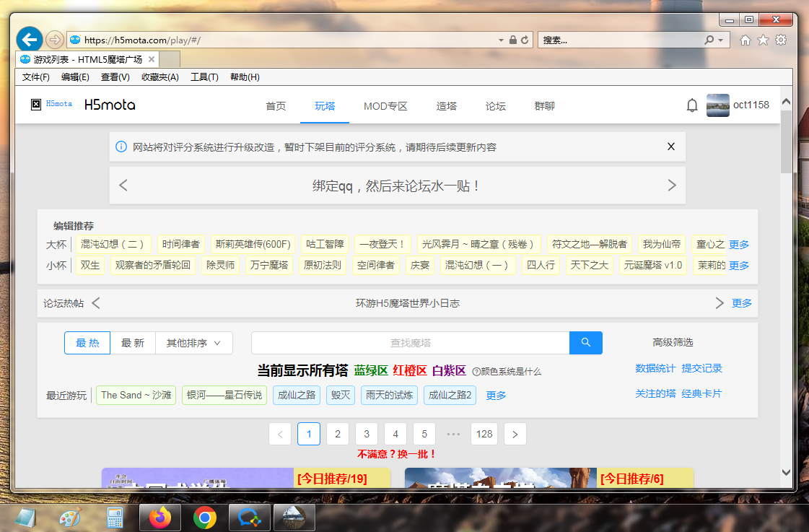Open the 工具(T) menu
Viewport: 809px width, 532px height.
click(204, 77)
